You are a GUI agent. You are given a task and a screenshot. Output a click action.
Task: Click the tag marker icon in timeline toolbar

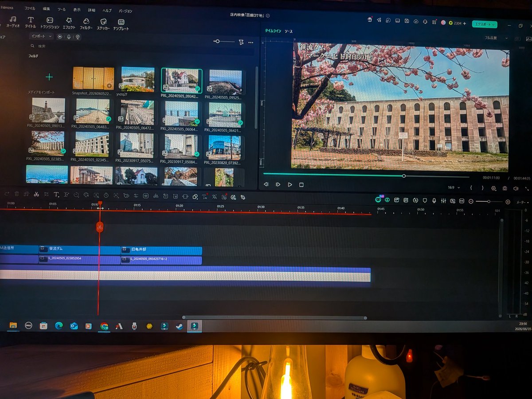pos(243,197)
